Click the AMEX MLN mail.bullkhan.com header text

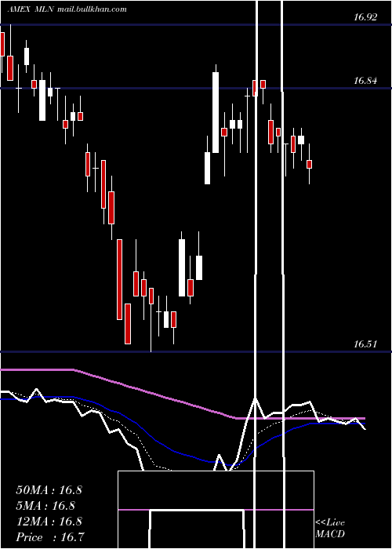(x=67, y=9)
